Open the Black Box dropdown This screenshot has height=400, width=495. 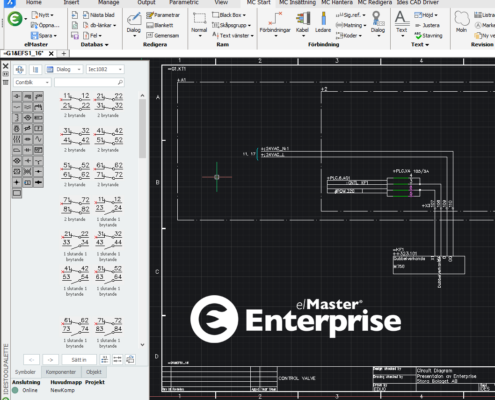click(x=229, y=15)
